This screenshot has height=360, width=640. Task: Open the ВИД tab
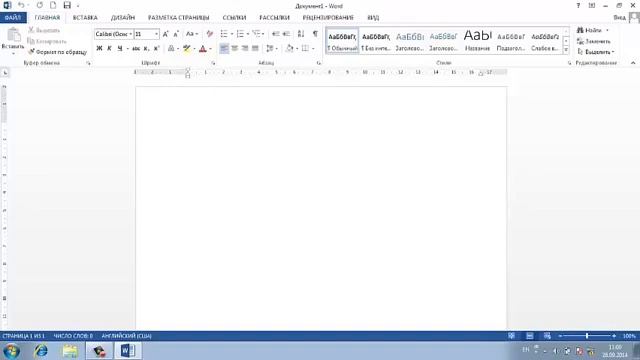[x=373, y=18]
